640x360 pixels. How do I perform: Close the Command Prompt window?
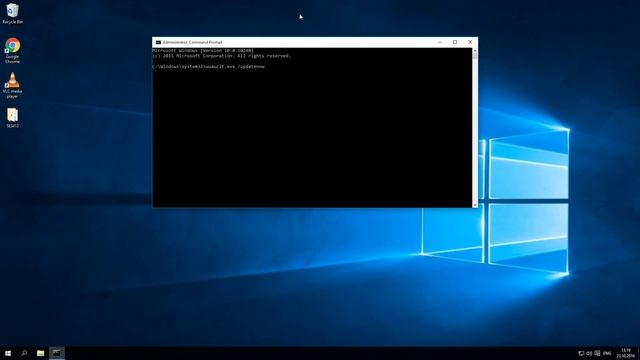(470, 42)
